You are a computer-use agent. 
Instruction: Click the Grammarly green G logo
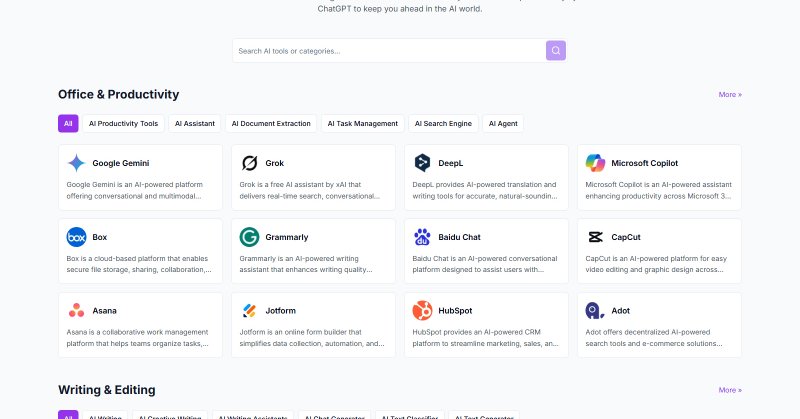(x=249, y=237)
